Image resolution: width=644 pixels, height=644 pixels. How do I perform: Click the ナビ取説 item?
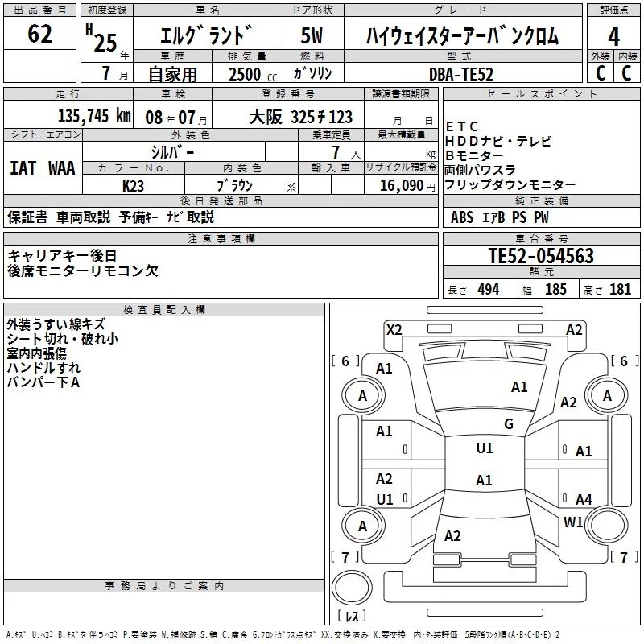(191, 217)
